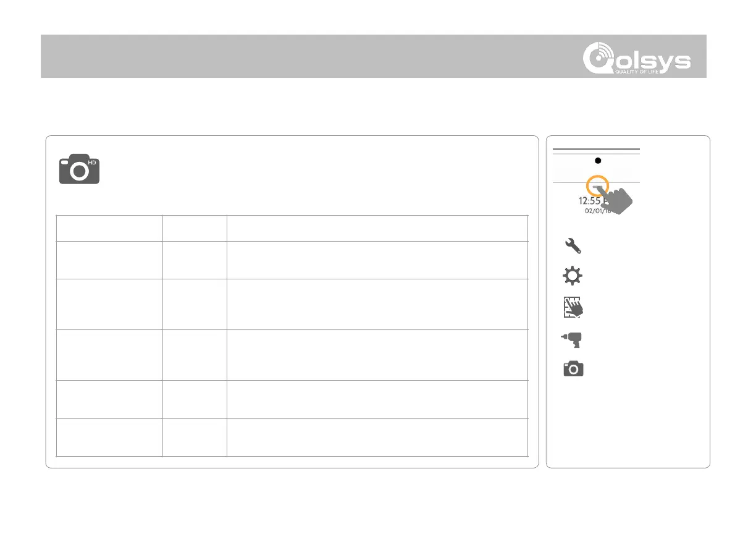Select the wide right cell in the last table row
Viewport: 756px width, 534px height.
click(377, 438)
